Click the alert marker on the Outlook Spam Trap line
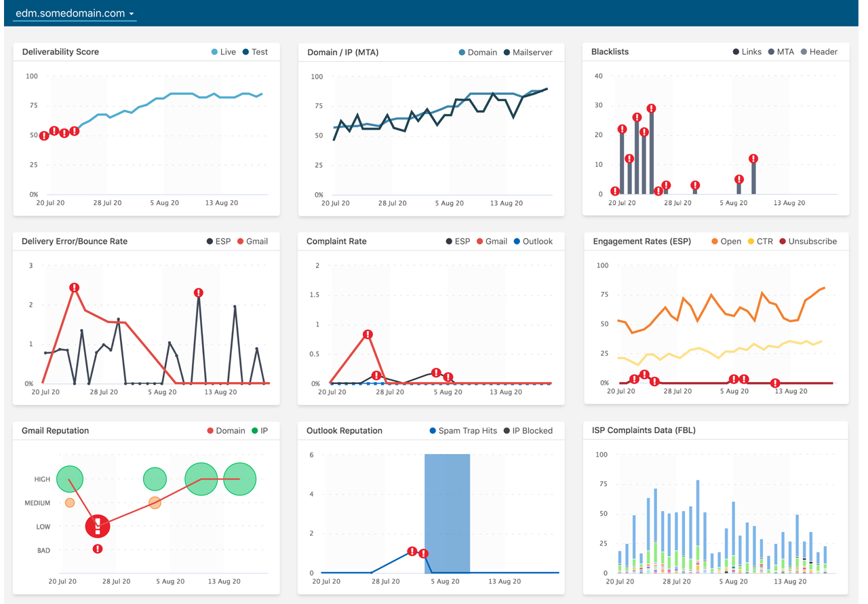Viewport: 868px width, 604px height. pos(412,552)
